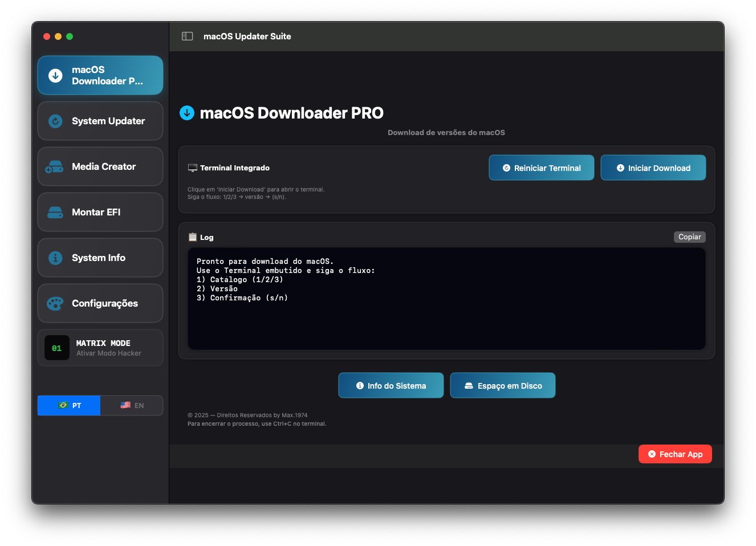The width and height of the screenshot is (756, 546).
Task: Select the System Info info icon
Action: point(54,258)
